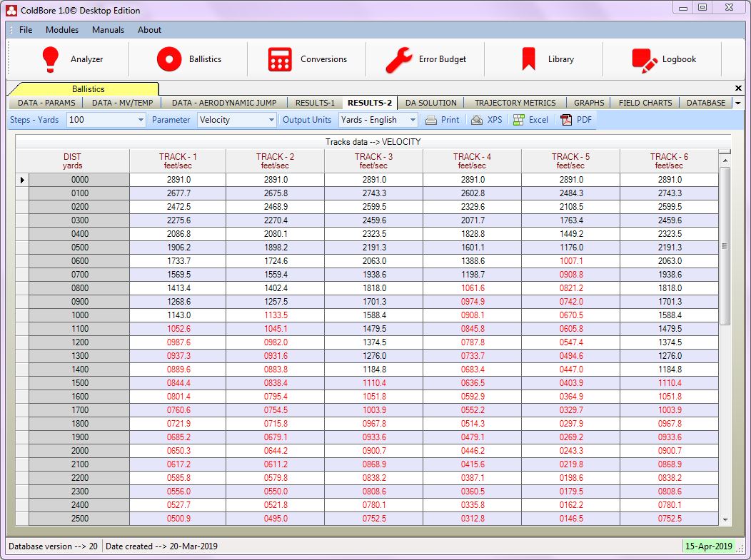Click the Error Budget button label
This screenshot has width=751, height=560.
coord(443,59)
